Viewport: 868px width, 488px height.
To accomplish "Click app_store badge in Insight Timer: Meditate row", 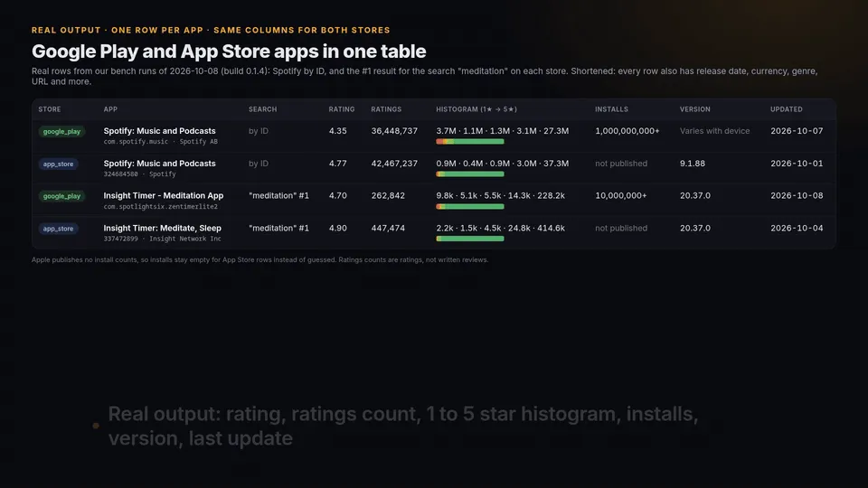I will point(58,229).
